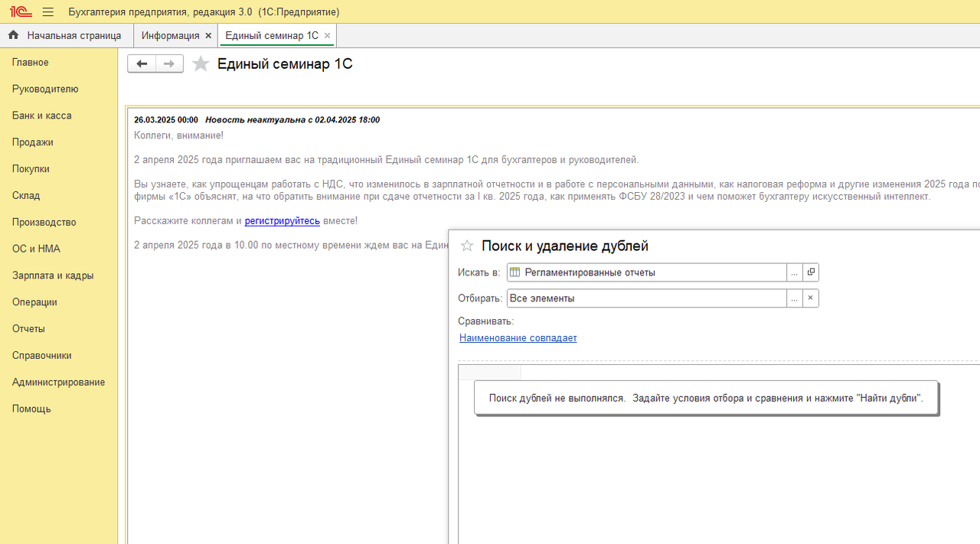
Task: Open the hamburger main menu
Action: [x=48, y=12]
